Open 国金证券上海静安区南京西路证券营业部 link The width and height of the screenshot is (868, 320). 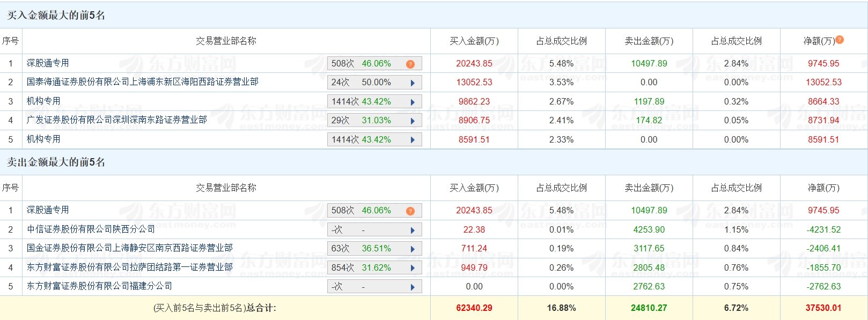[x=129, y=248]
